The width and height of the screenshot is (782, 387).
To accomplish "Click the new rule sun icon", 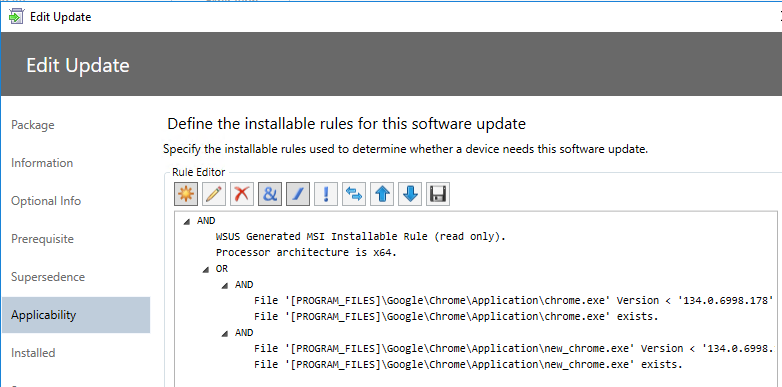I will pos(186,193).
